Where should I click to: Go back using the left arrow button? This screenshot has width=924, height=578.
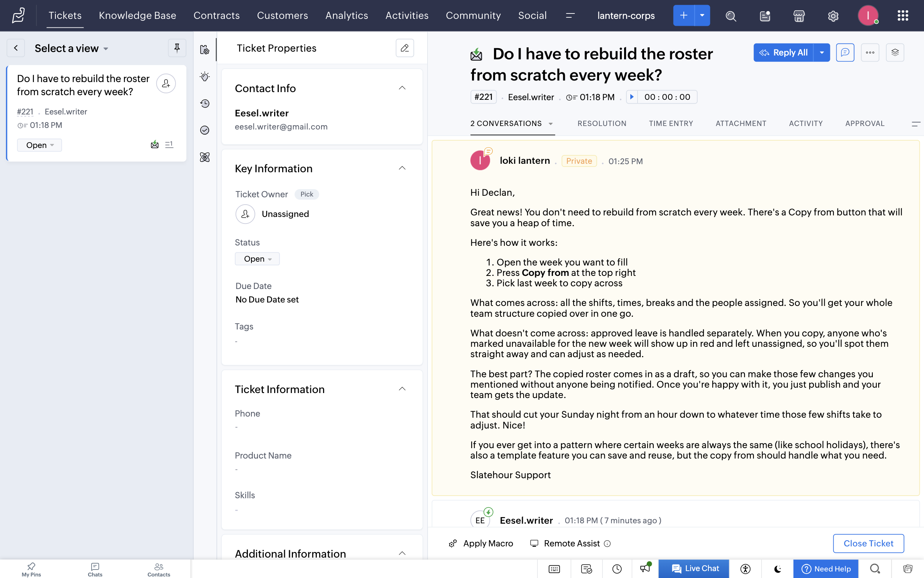(x=16, y=48)
